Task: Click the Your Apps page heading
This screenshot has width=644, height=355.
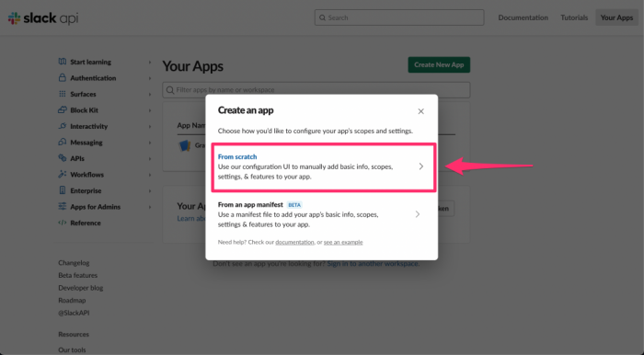Action: [192, 66]
